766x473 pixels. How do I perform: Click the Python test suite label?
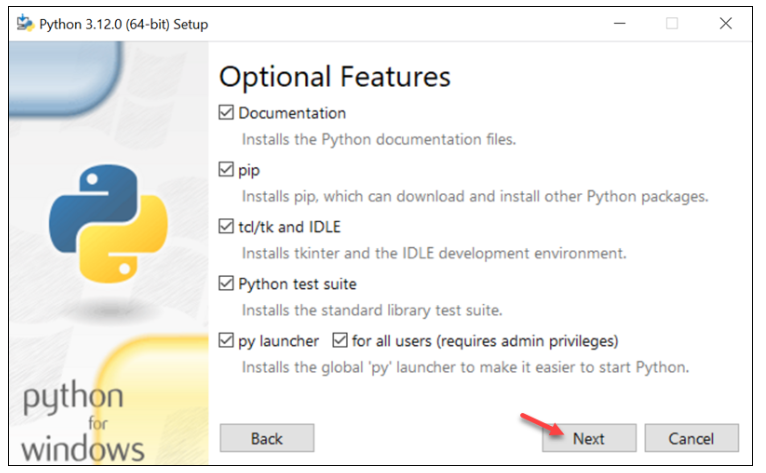click(298, 284)
